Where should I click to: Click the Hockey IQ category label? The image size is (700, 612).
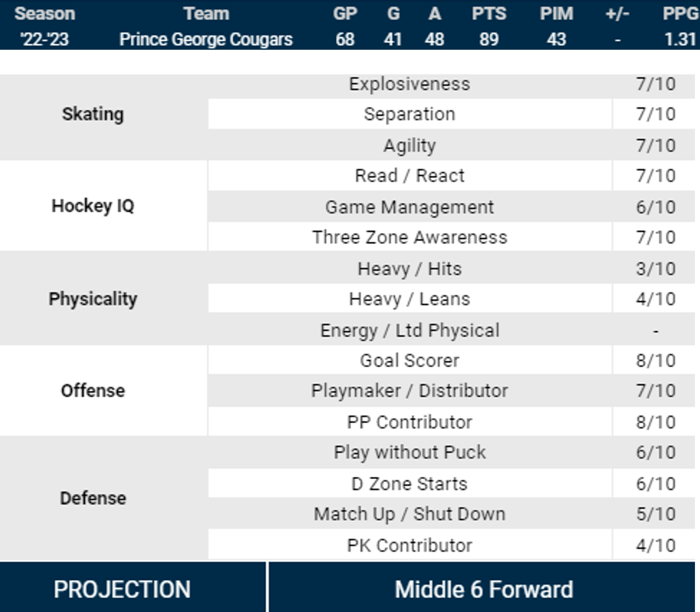point(93,206)
